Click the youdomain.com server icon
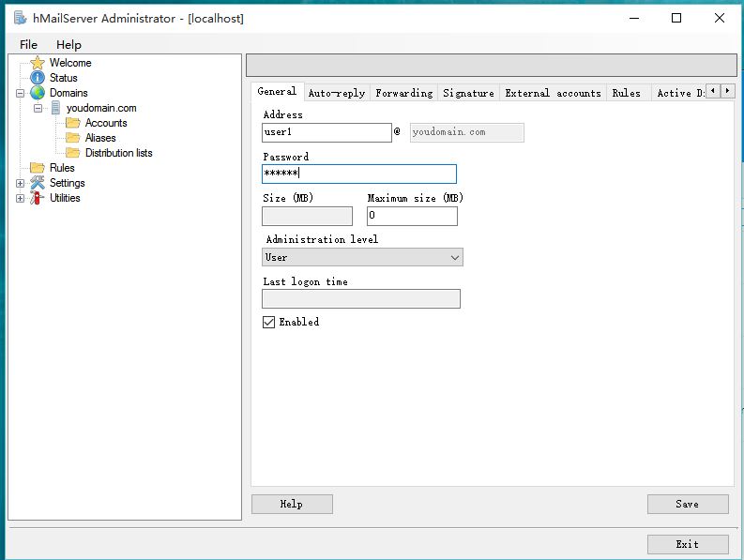The image size is (744, 560). click(x=55, y=108)
